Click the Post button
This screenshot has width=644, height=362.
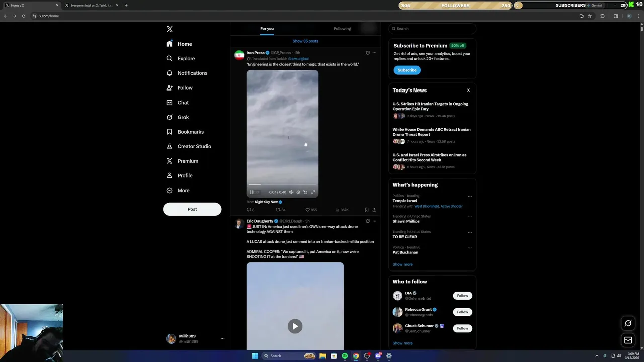(192, 209)
